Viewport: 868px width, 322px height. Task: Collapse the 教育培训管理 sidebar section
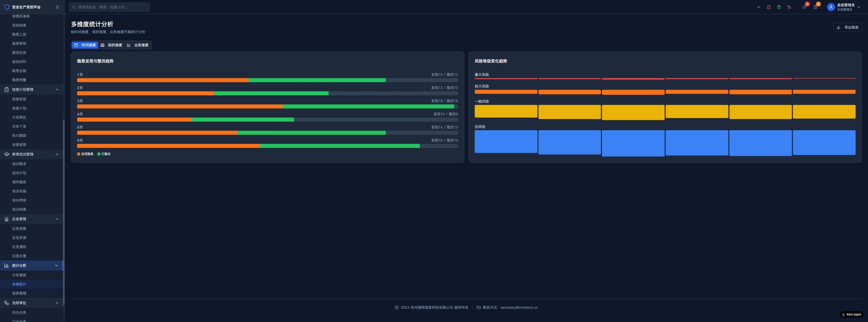click(57, 154)
